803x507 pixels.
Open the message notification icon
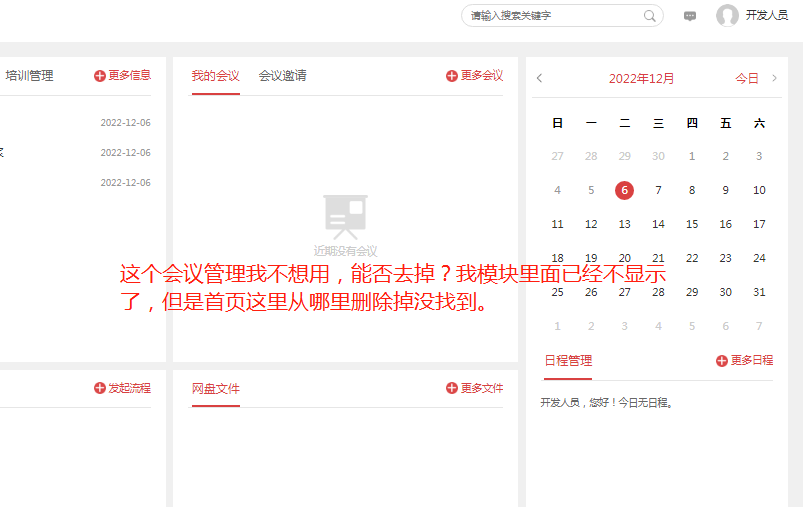(x=690, y=16)
